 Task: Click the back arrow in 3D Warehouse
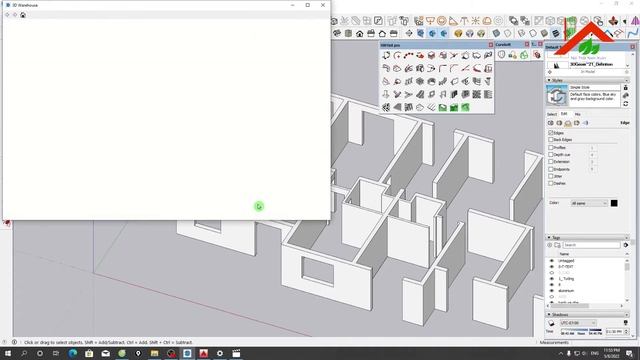coord(7,15)
